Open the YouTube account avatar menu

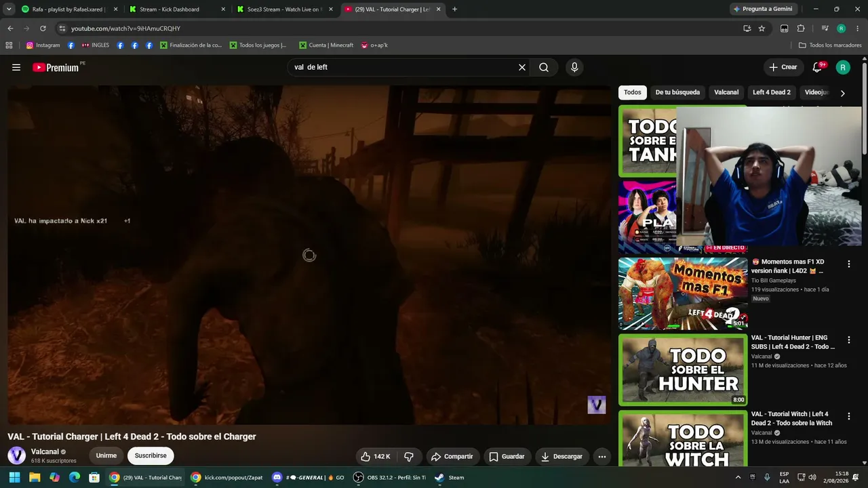click(x=843, y=67)
